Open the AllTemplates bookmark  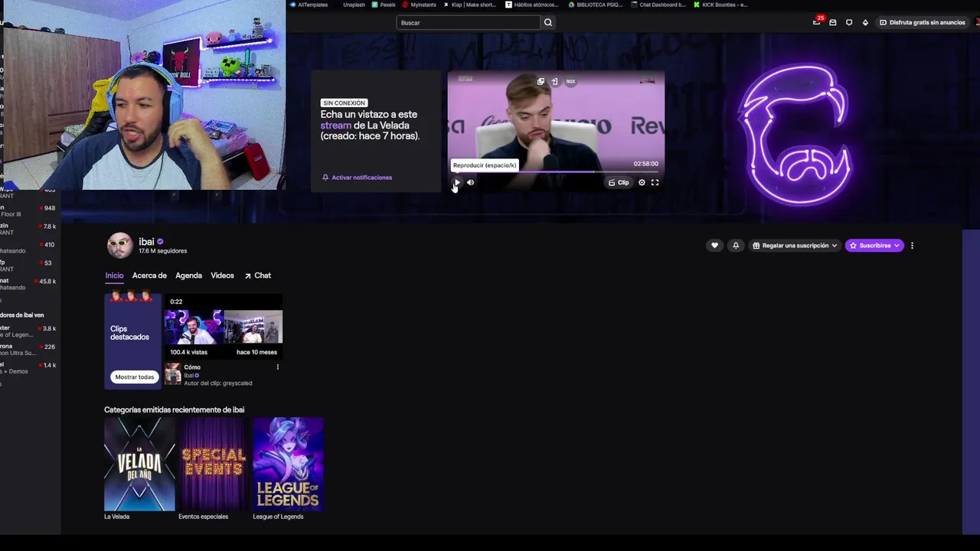(309, 5)
